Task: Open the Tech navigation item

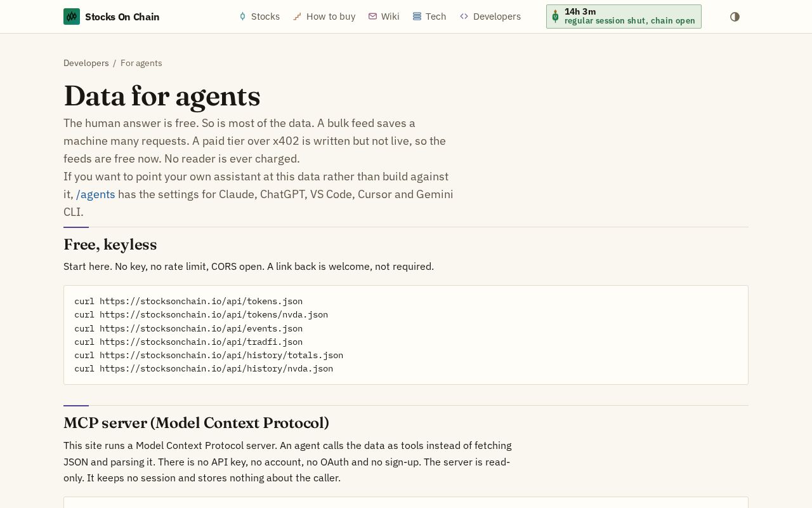Action: click(x=429, y=17)
